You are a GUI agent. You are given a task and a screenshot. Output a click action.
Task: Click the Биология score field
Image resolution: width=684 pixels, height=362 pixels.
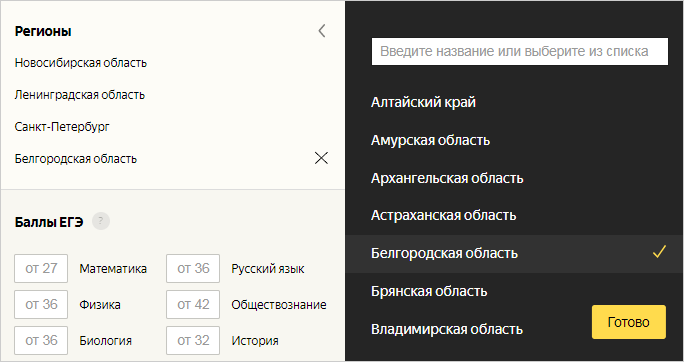point(41,340)
